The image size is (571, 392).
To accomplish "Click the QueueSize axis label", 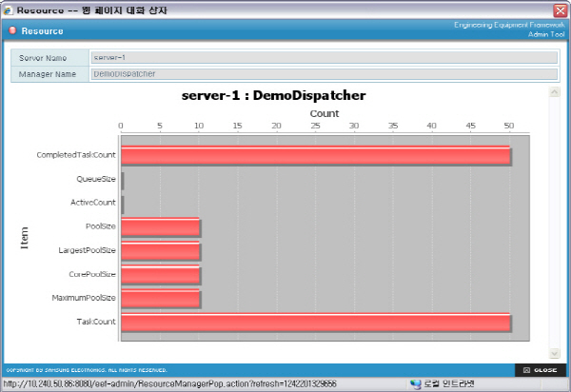I will tap(95, 179).
